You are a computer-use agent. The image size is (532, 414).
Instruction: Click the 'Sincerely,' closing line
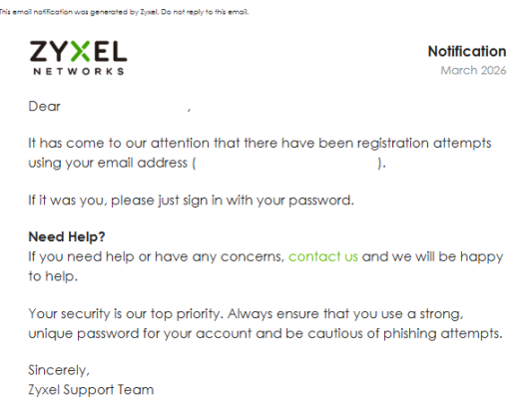59,370
